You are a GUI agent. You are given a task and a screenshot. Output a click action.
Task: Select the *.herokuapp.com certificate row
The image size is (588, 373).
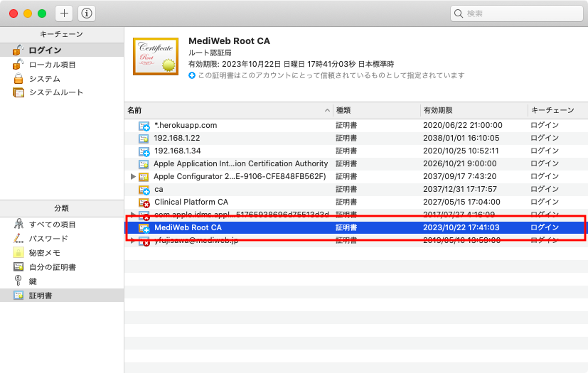(356, 125)
